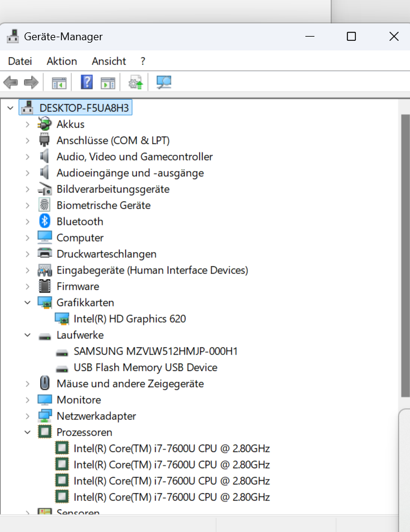Screen dimensions: 410x532
Task: Open Help via blue question mark icon
Action: (87, 82)
